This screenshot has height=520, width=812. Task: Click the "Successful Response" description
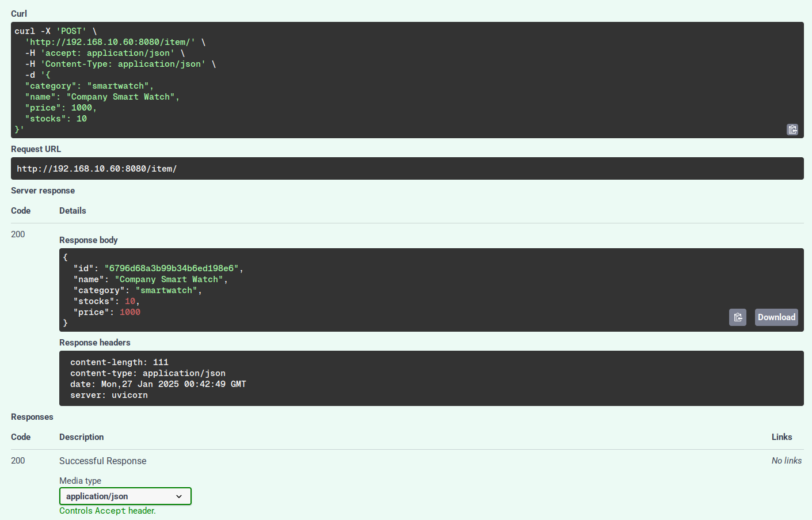click(102, 461)
